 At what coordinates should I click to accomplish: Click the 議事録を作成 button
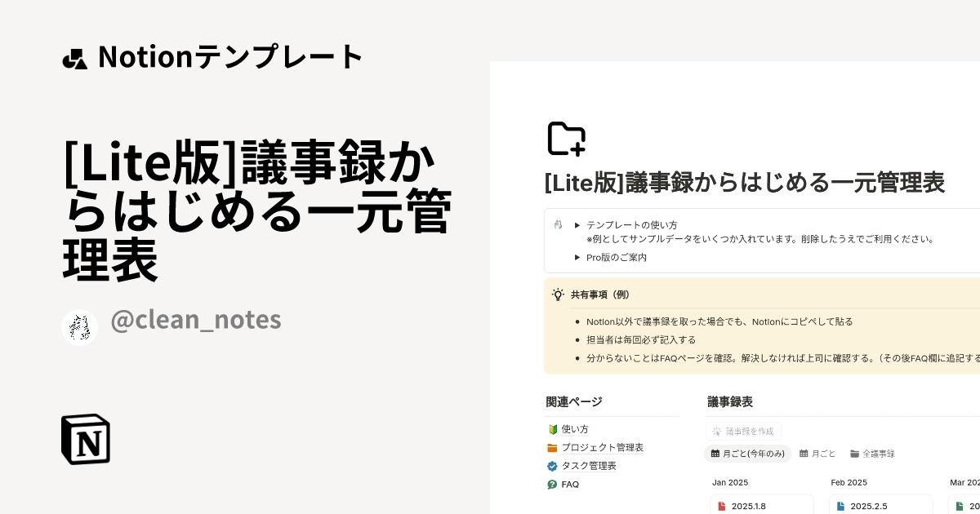click(x=743, y=431)
